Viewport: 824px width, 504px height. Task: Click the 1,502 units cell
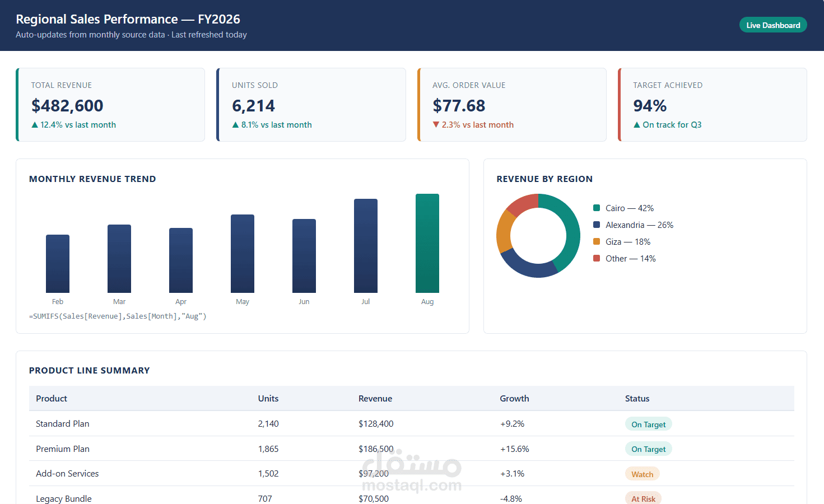tap(268, 474)
